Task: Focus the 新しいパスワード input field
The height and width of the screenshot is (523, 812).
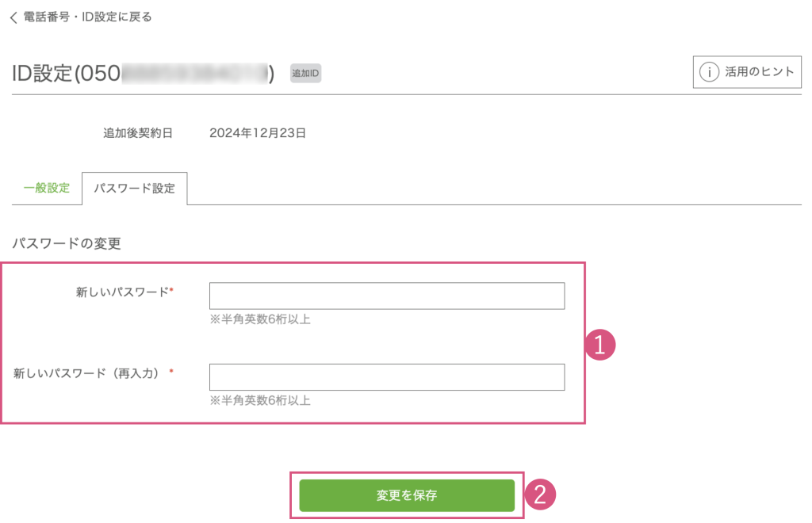Action: click(x=386, y=296)
